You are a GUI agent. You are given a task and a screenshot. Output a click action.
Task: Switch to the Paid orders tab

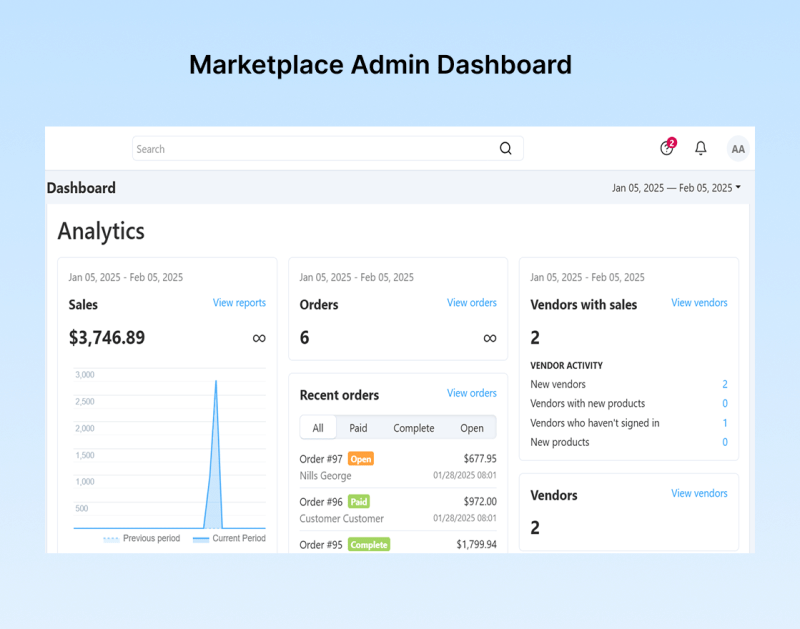coord(358,428)
